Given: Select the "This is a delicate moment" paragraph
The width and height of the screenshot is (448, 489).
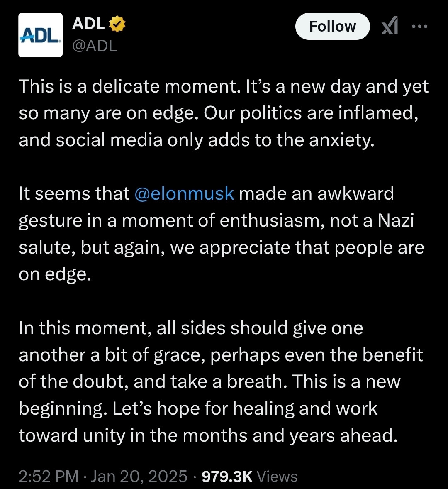Looking at the screenshot, I should [224, 113].
